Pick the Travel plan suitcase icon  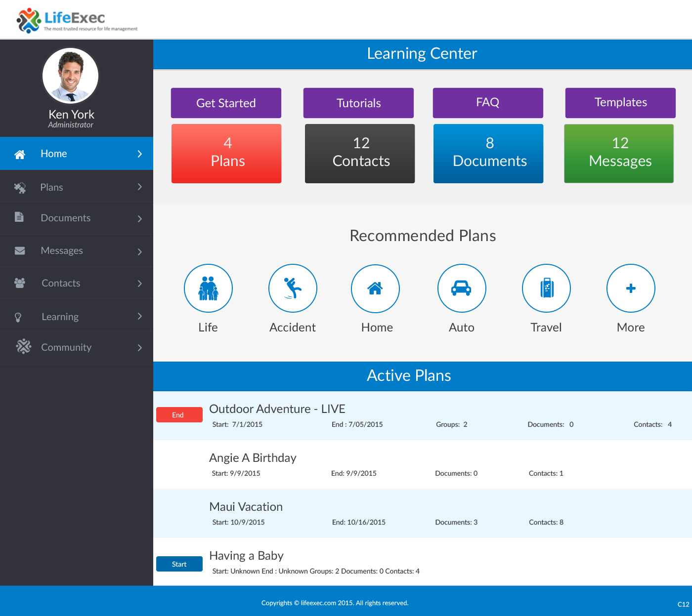pyautogui.click(x=546, y=288)
